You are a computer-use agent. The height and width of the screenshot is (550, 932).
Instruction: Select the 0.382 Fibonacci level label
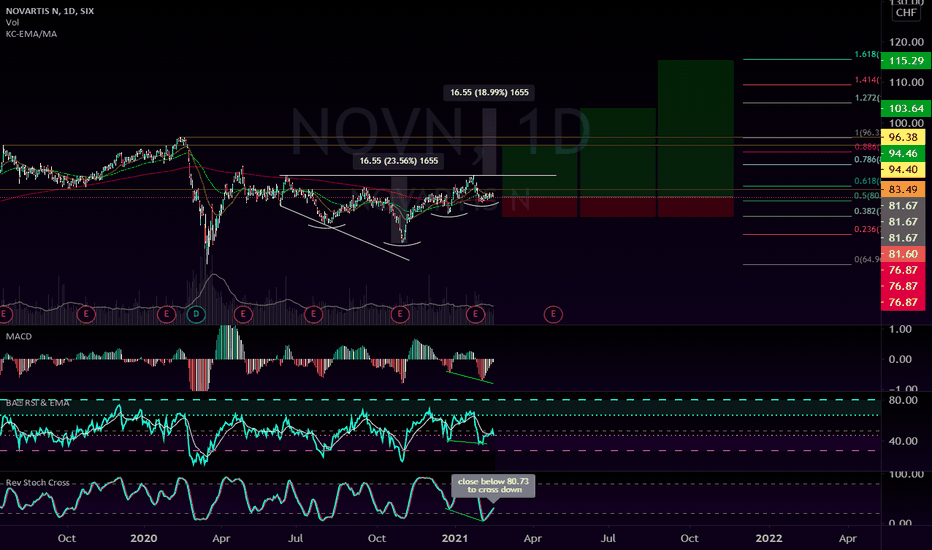tap(867, 211)
